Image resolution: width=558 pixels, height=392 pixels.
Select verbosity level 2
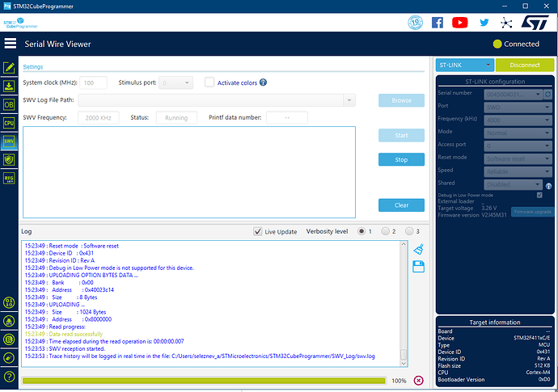385,231
